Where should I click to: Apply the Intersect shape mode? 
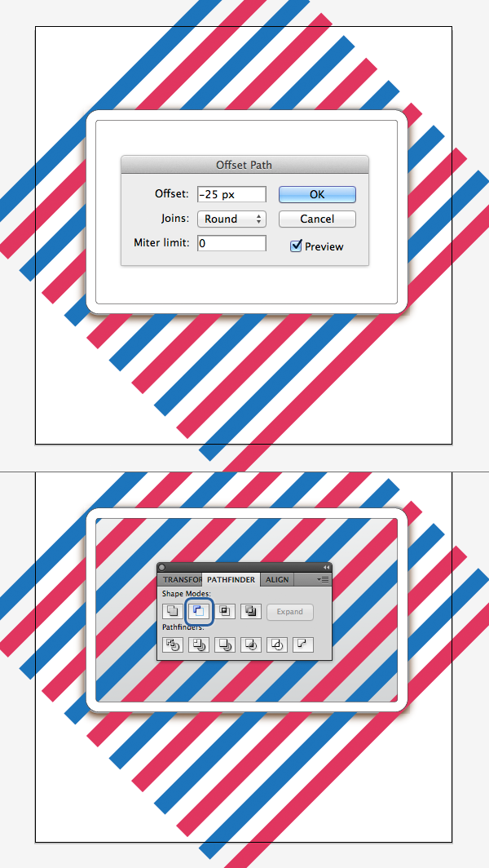[x=225, y=612]
